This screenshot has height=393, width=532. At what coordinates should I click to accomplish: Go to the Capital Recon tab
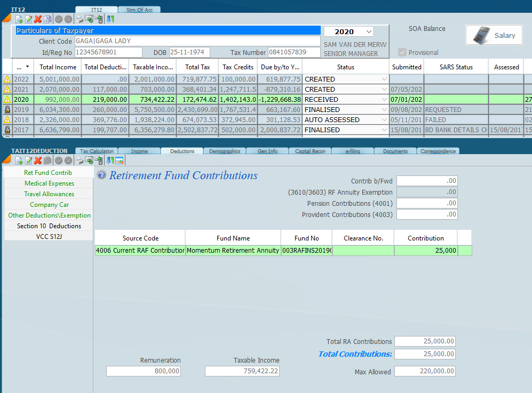pyautogui.click(x=310, y=151)
